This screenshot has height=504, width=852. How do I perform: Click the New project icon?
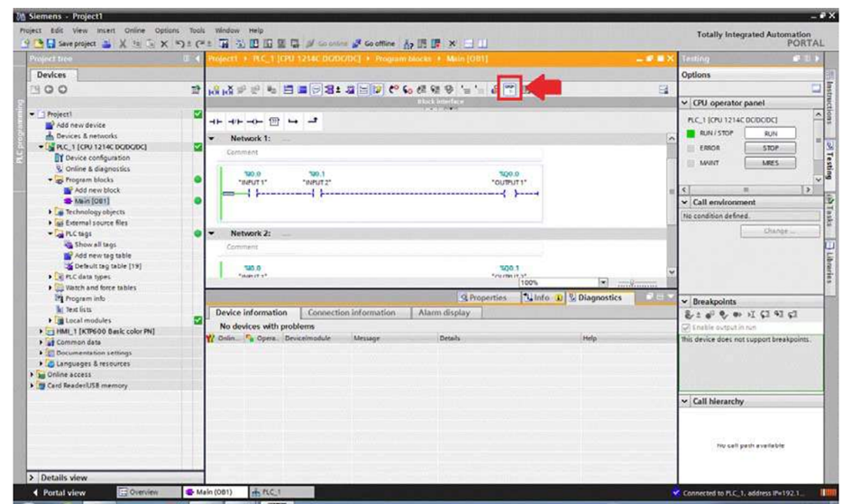(25, 43)
